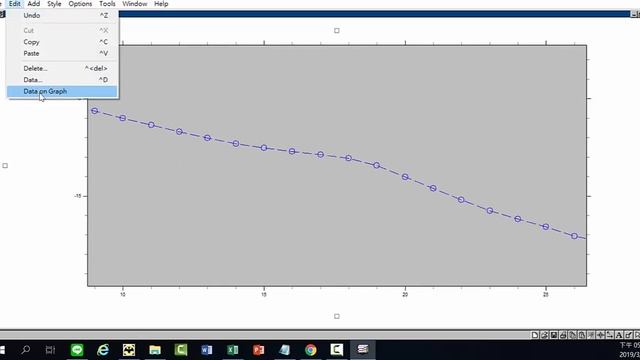Viewport: 640px width, 360px height.
Task: Click the Windows search magnifier icon
Action: [26, 350]
